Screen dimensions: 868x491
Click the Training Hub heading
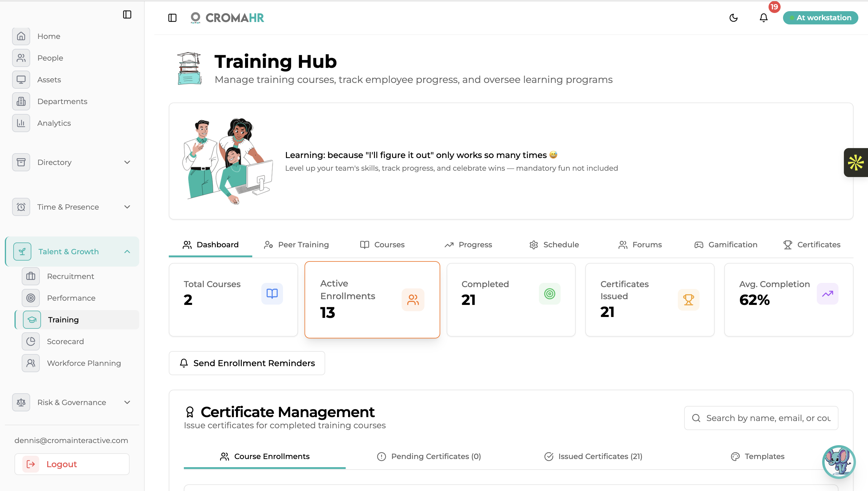pos(276,62)
